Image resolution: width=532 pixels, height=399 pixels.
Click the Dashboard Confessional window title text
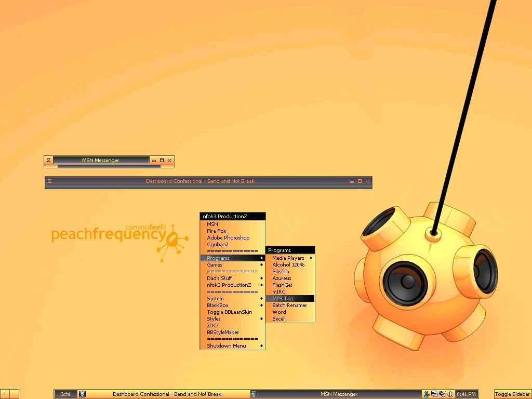[x=200, y=181]
